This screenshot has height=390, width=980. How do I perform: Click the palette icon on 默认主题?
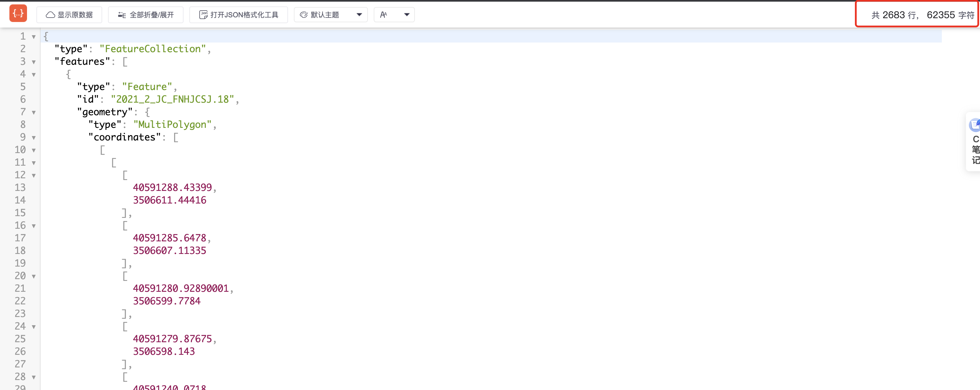304,15
